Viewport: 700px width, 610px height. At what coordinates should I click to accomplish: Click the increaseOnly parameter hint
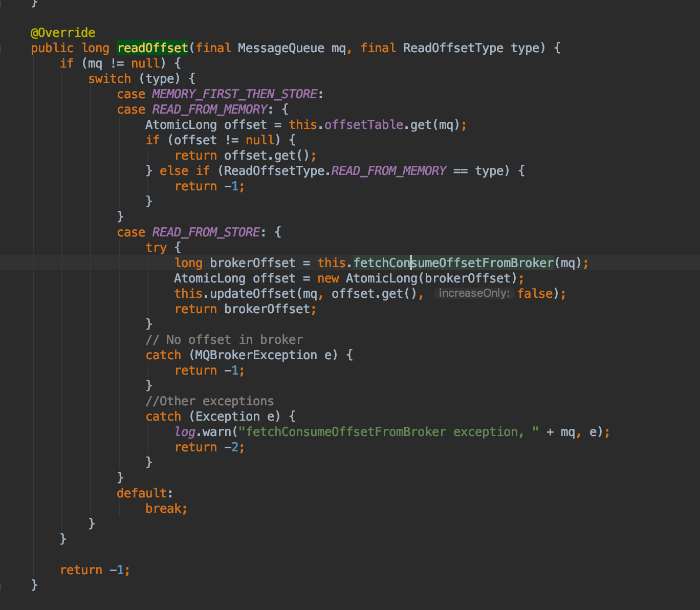(x=474, y=293)
